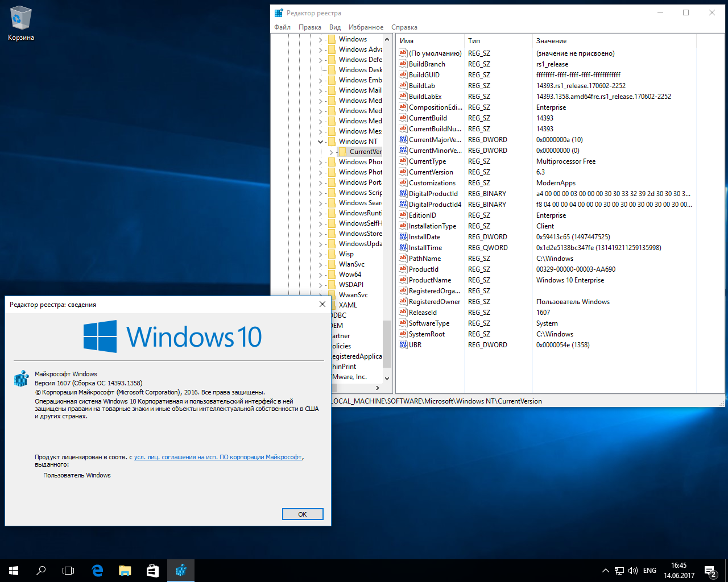The height and width of the screenshot is (582, 728).
Task: Open the Правка menu
Action: click(310, 27)
